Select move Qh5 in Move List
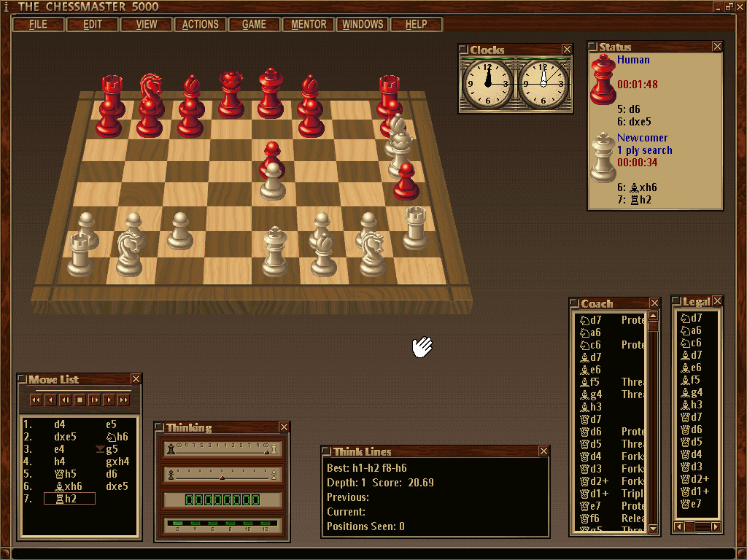The height and width of the screenshot is (560, 747). [65, 474]
